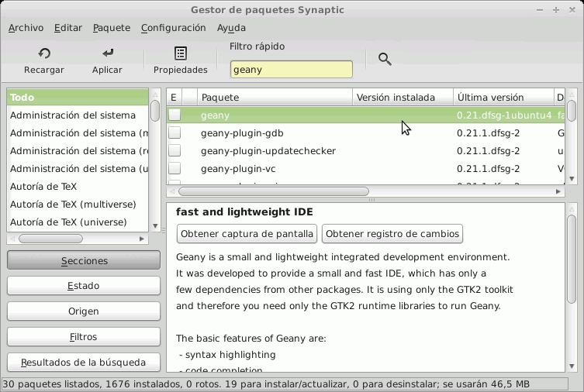Click version 0.21.dfsg-1ubuntu4 of geany
This screenshot has width=584, height=392.
pyautogui.click(x=504, y=115)
